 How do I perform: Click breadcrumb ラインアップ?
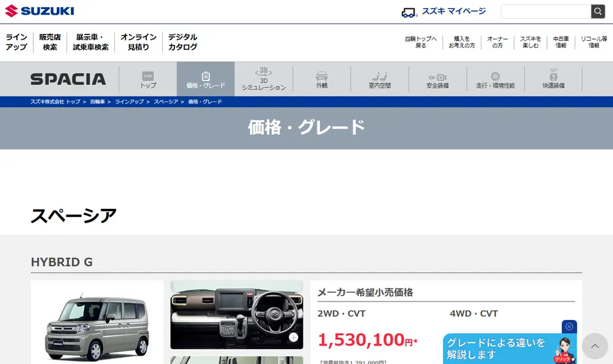(x=130, y=102)
